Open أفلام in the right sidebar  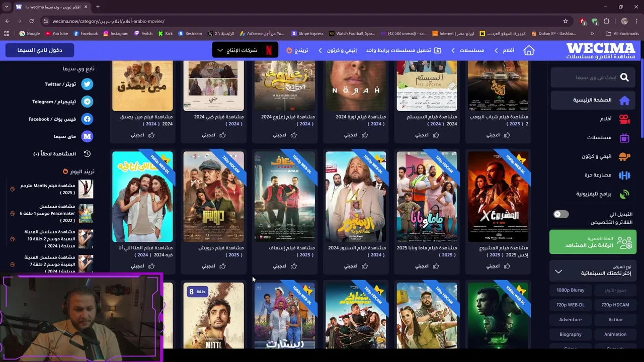pyautogui.click(x=593, y=119)
